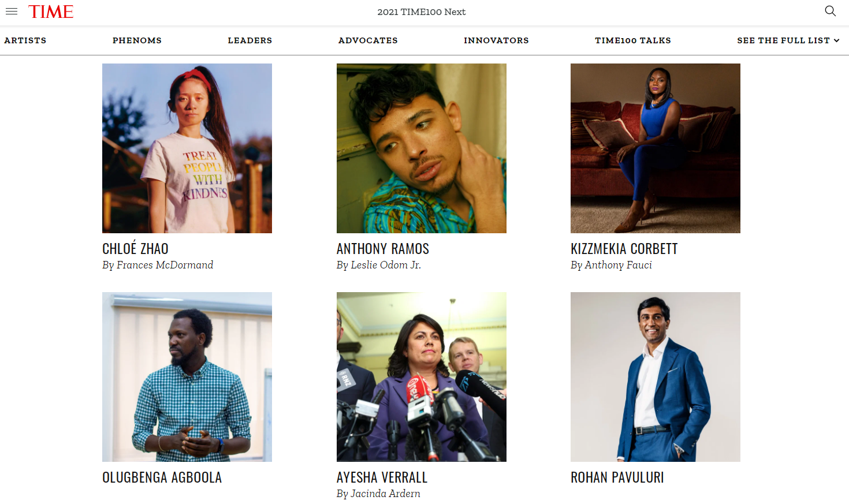Go to the Leaders section
849x504 pixels.
pos(250,40)
